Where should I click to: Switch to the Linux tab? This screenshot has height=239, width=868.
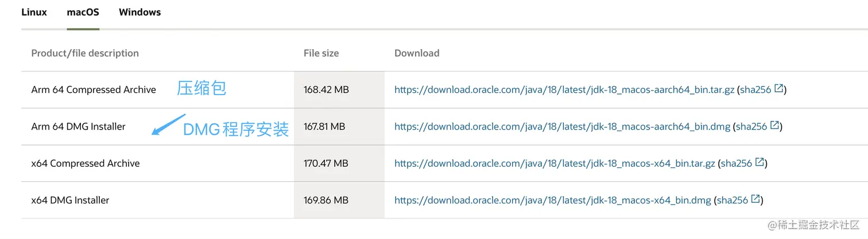(34, 12)
